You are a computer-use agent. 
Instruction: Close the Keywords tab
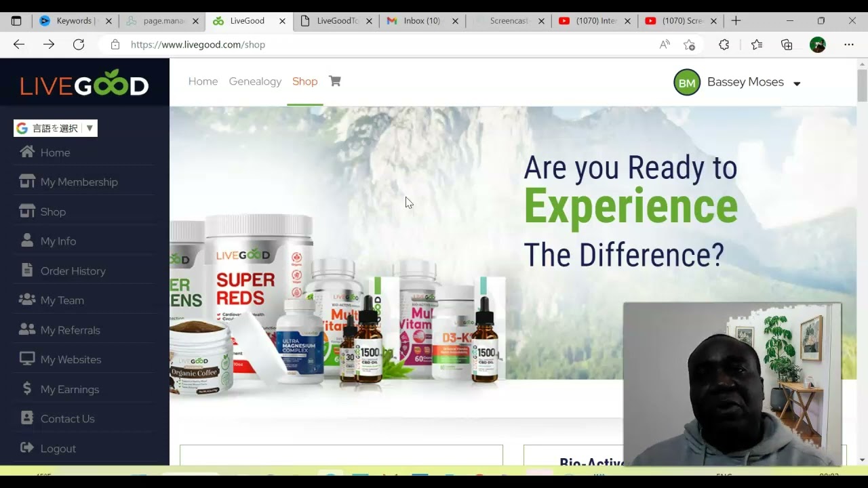tap(108, 21)
